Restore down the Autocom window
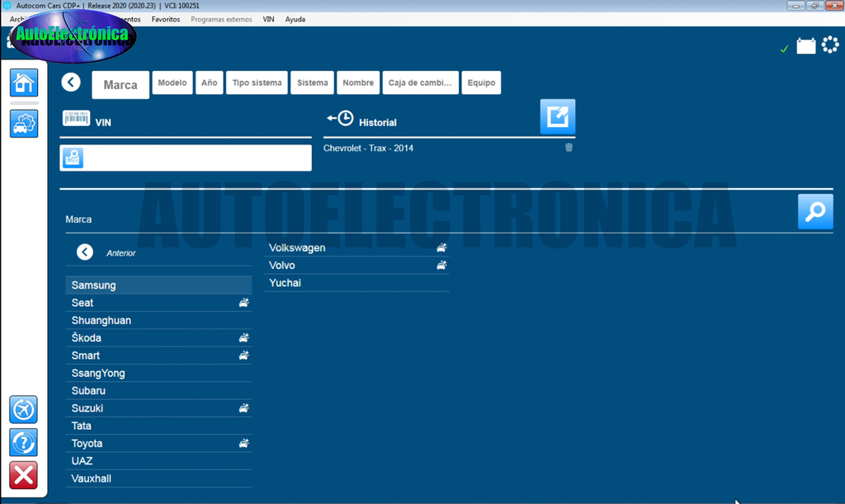The width and height of the screenshot is (845, 504). point(814,6)
